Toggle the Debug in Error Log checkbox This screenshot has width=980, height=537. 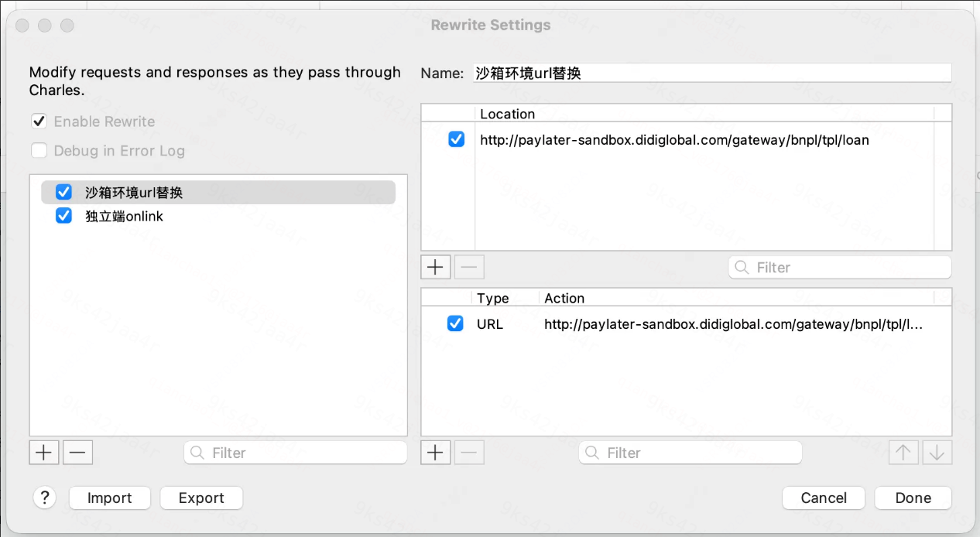tap(39, 151)
